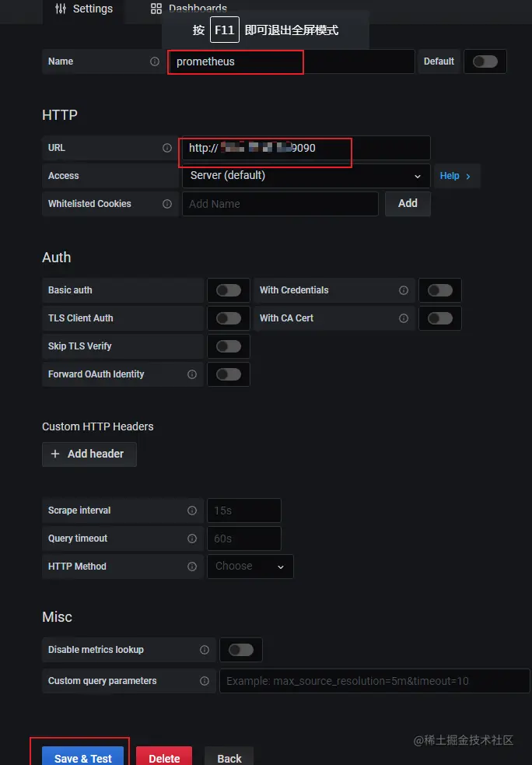
Task: Click the URL info icon
Action: tap(166, 148)
